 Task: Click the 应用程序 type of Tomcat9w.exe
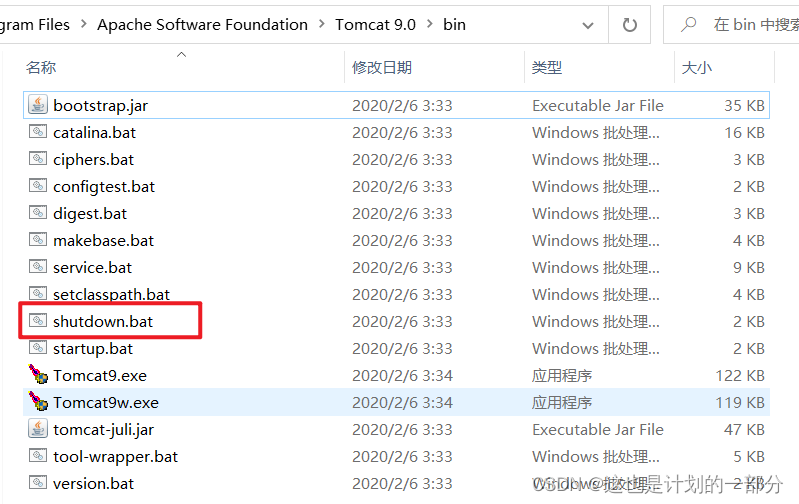pyautogui.click(x=562, y=403)
